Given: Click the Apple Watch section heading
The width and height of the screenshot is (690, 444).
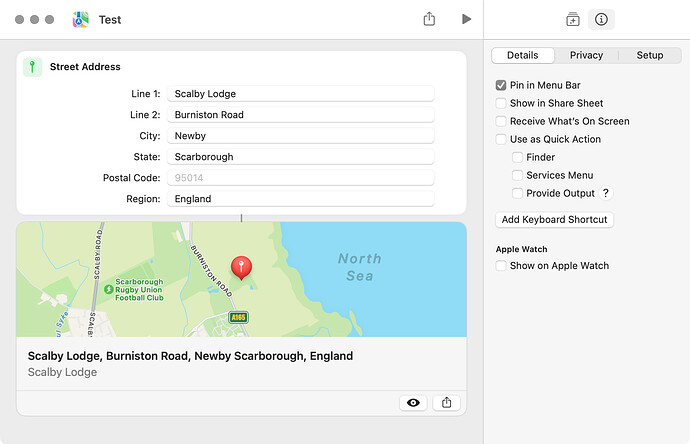Looking at the screenshot, I should [521, 249].
